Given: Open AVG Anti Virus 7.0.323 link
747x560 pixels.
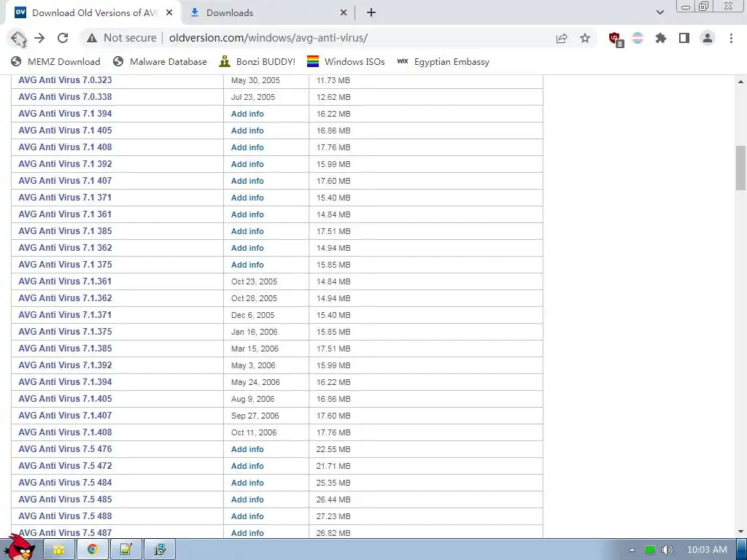Looking at the screenshot, I should coord(65,80).
